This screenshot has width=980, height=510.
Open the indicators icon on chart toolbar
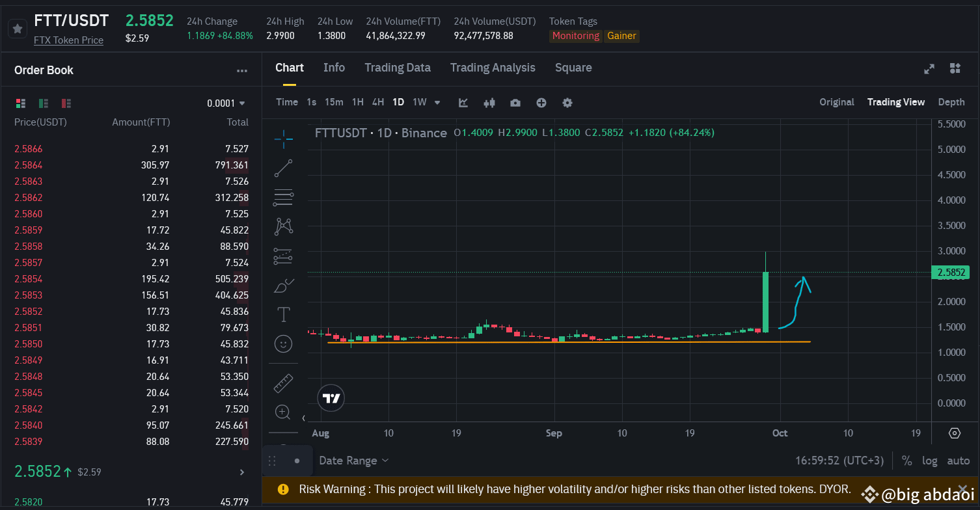(x=463, y=102)
